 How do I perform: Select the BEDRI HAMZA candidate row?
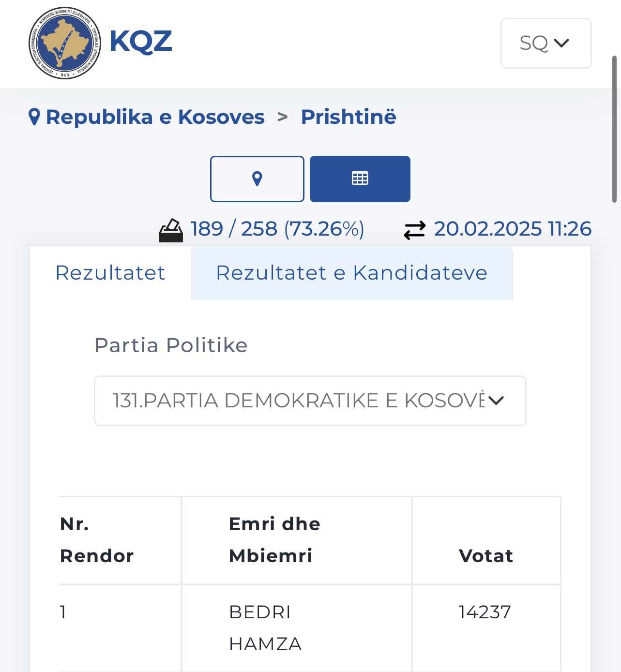pos(265,628)
